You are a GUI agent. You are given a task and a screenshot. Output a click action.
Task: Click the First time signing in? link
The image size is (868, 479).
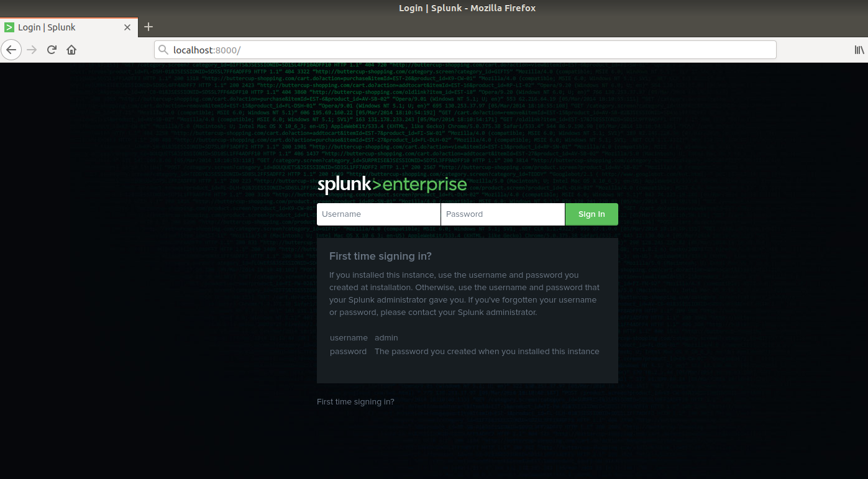355,402
